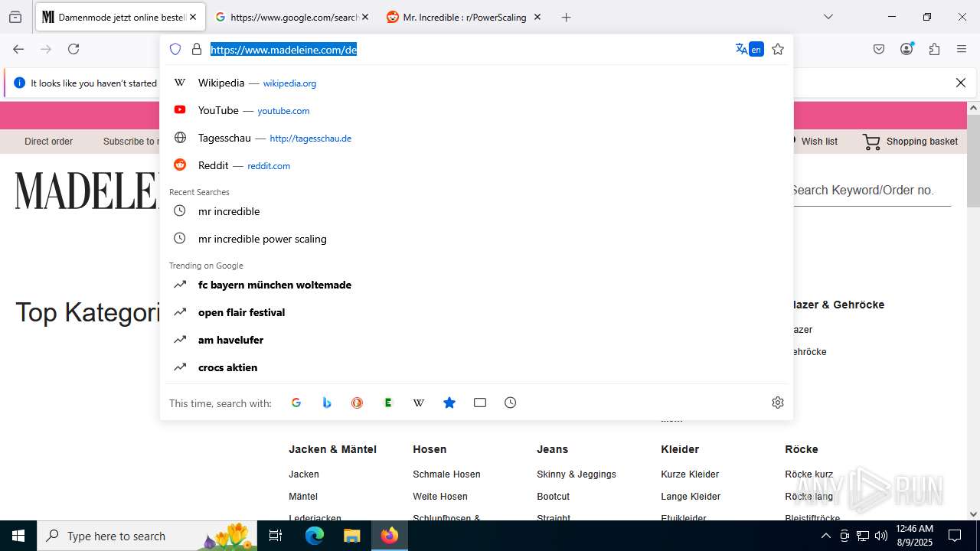Click the URL address bar field
Screen dimensions: 980x551
pyautogui.click(x=467, y=49)
